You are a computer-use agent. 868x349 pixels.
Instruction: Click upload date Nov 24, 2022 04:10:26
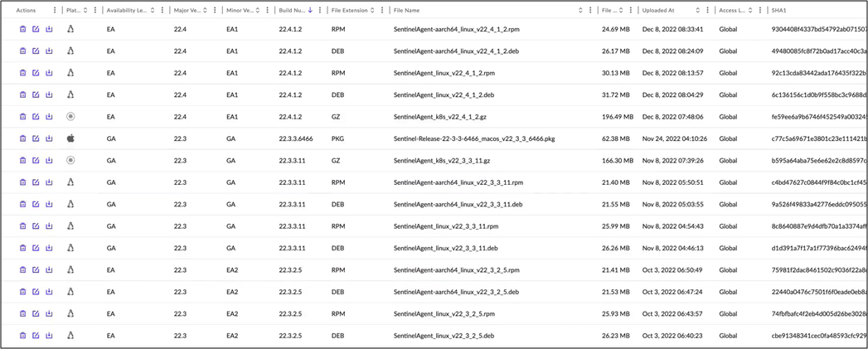click(675, 138)
